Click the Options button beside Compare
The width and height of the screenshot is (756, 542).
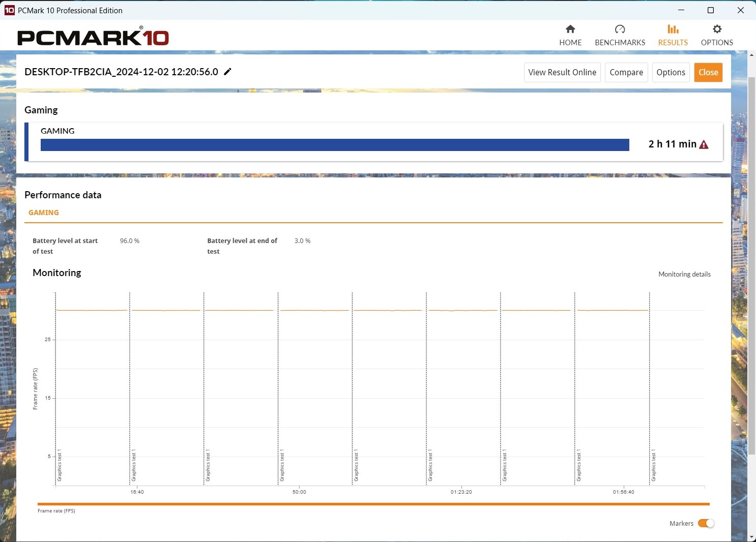coord(671,72)
